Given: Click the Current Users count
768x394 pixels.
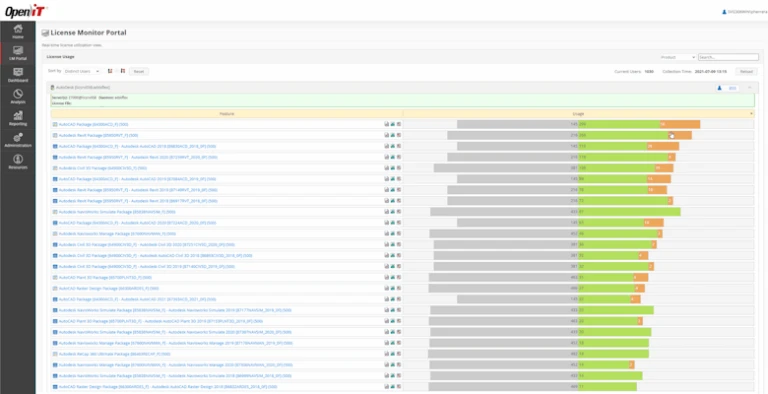Looking at the screenshot, I should (x=649, y=72).
